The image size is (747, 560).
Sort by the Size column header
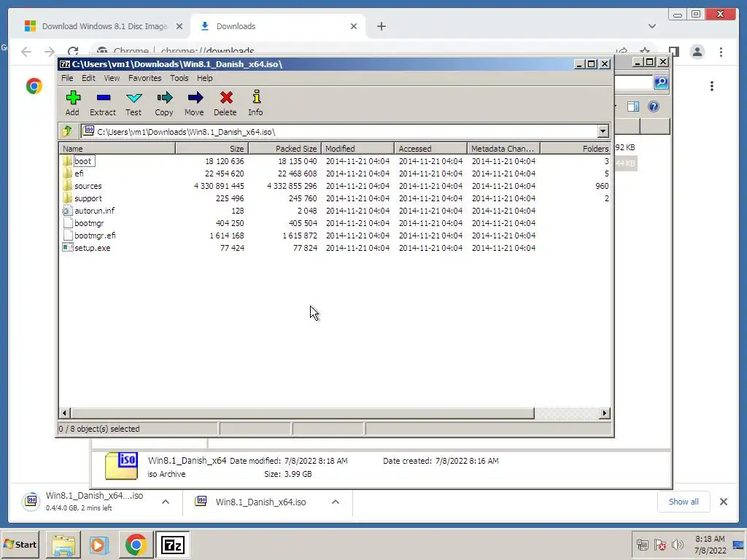pos(212,149)
